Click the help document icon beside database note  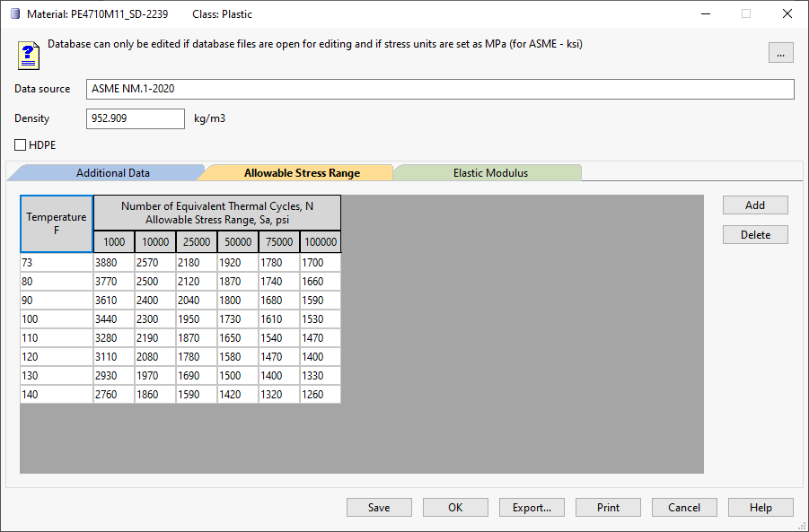(29, 55)
